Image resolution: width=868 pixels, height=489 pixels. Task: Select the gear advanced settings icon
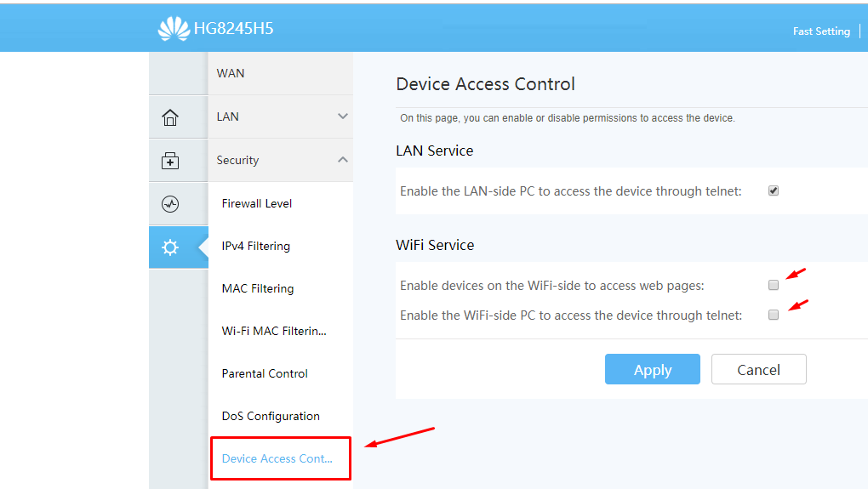(170, 247)
